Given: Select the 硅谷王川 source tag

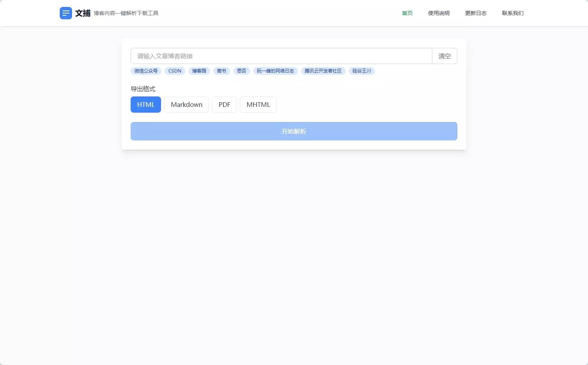Looking at the screenshot, I should click(x=361, y=71).
